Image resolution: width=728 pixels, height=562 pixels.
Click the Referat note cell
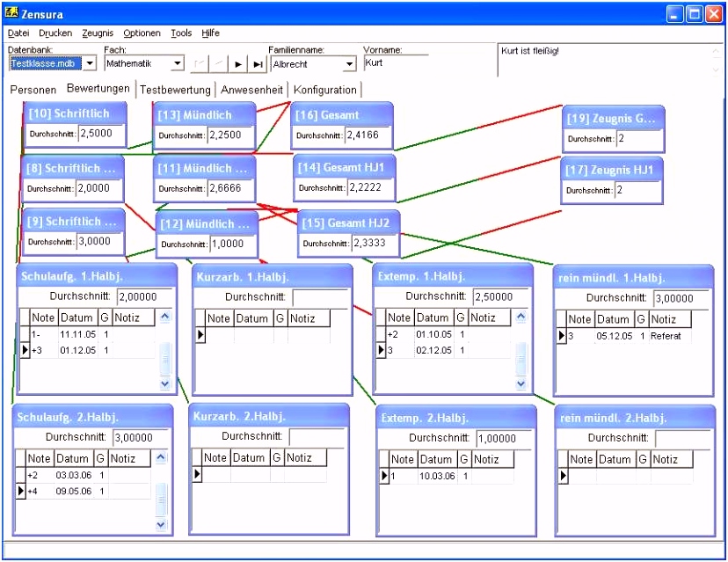669,336
